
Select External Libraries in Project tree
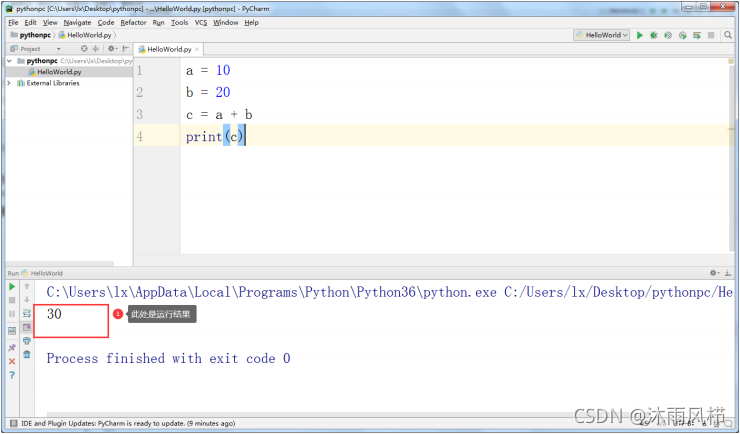point(53,83)
